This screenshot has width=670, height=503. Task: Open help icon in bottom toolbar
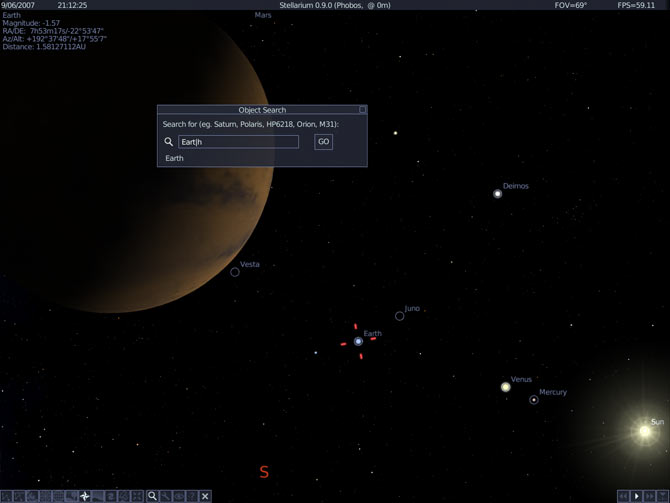192,496
